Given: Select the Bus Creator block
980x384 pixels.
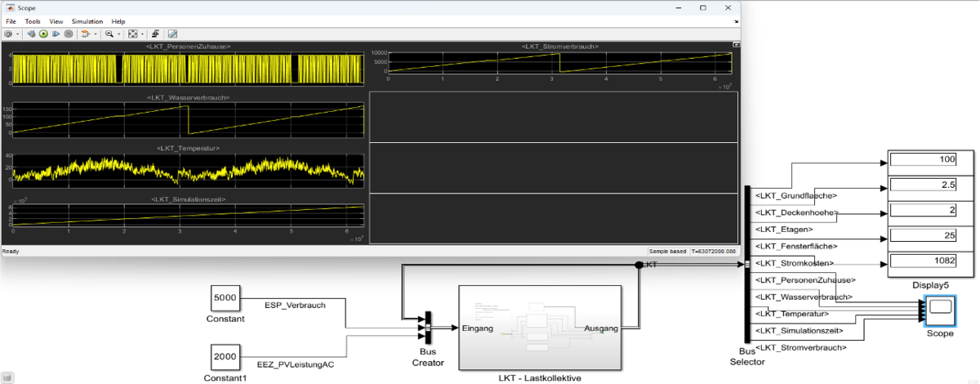Looking at the screenshot, I should point(428,328).
